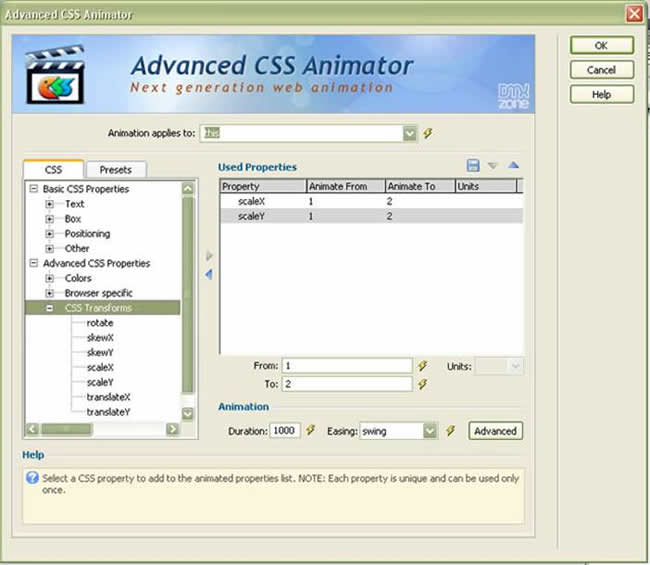Open the Easing dropdown showing swing

(x=430, y=431)
